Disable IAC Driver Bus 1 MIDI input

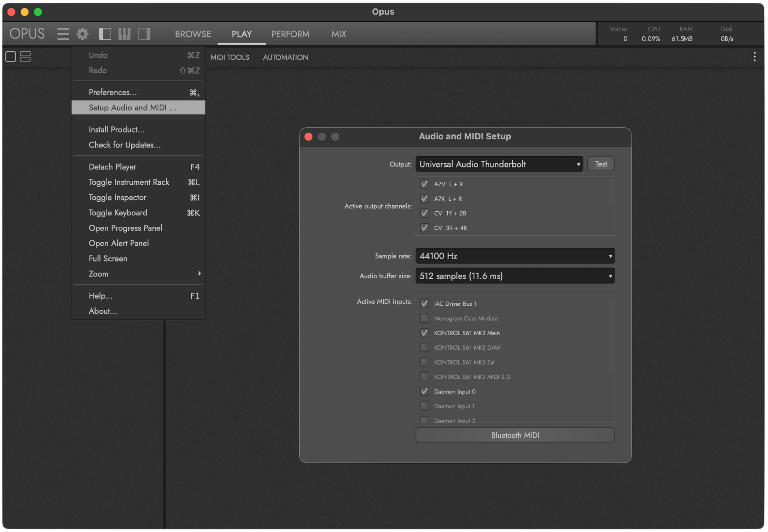[x=424, y=303]
